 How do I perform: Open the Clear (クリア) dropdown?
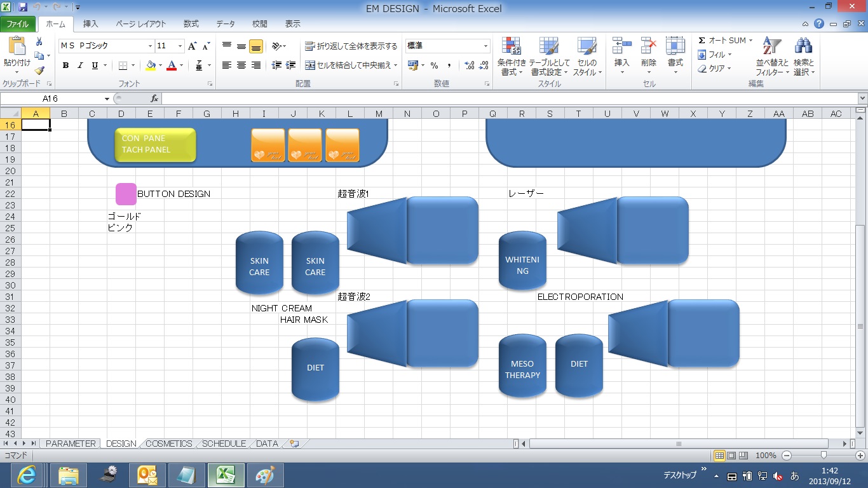pyautogui.click(x=715, y=69)
